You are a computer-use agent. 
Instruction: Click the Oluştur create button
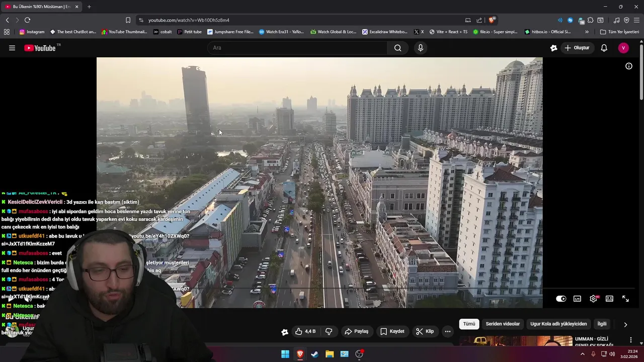(x=577, y=48)
